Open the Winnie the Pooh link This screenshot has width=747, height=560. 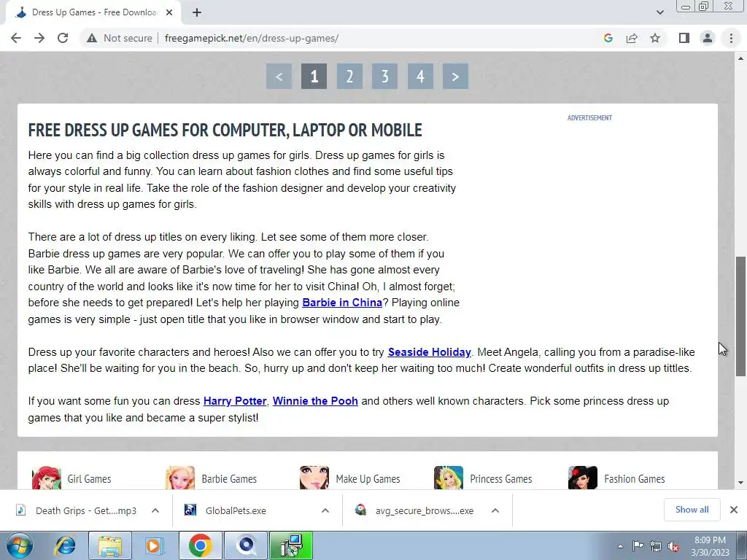315,402
